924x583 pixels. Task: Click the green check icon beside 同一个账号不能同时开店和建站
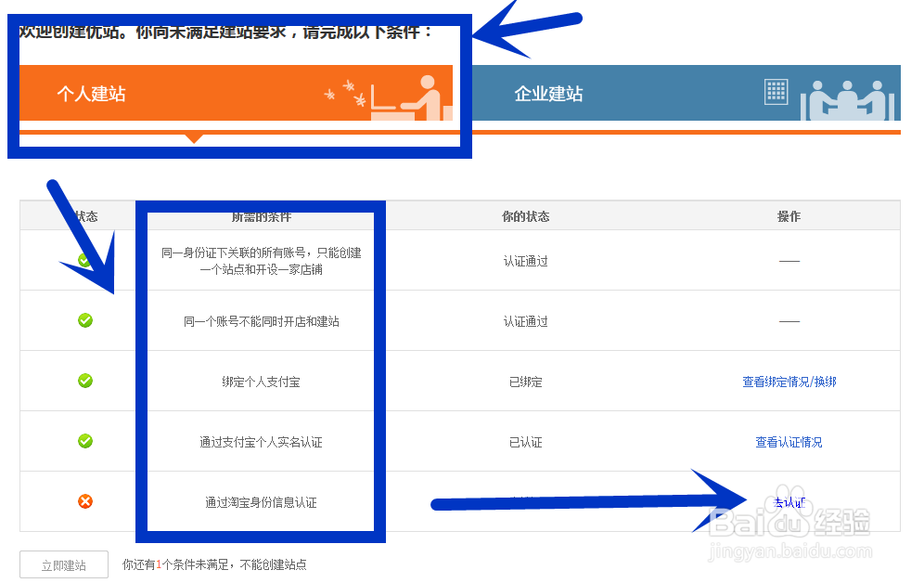click(x=85, y=320)
